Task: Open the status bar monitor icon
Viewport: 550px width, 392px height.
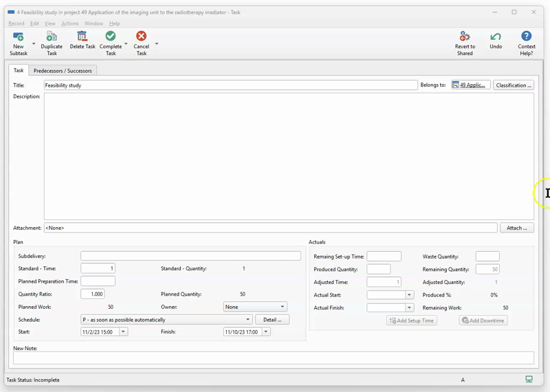Action: click(529, 380)
